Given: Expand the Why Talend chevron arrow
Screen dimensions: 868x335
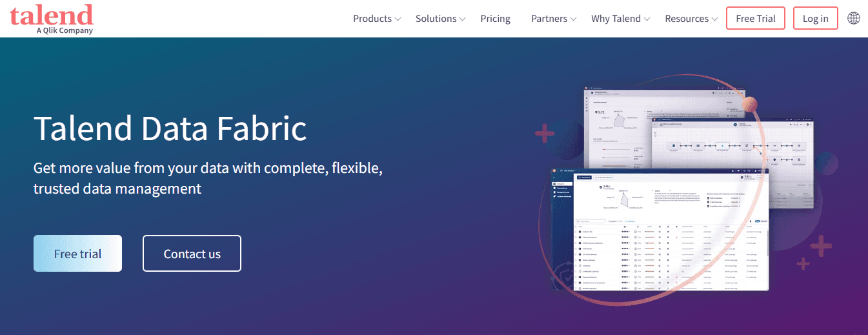Looking at the screenshot, I should [647, 19].
